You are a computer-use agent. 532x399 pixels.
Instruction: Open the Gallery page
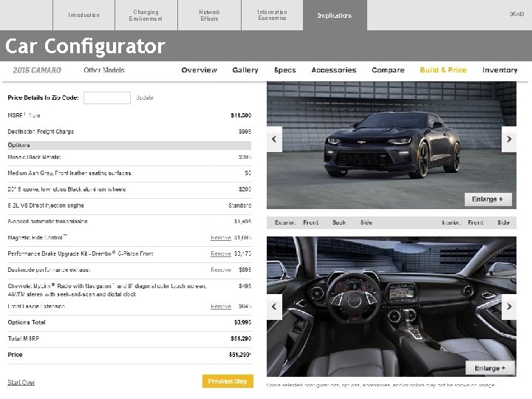pos(245,70)
